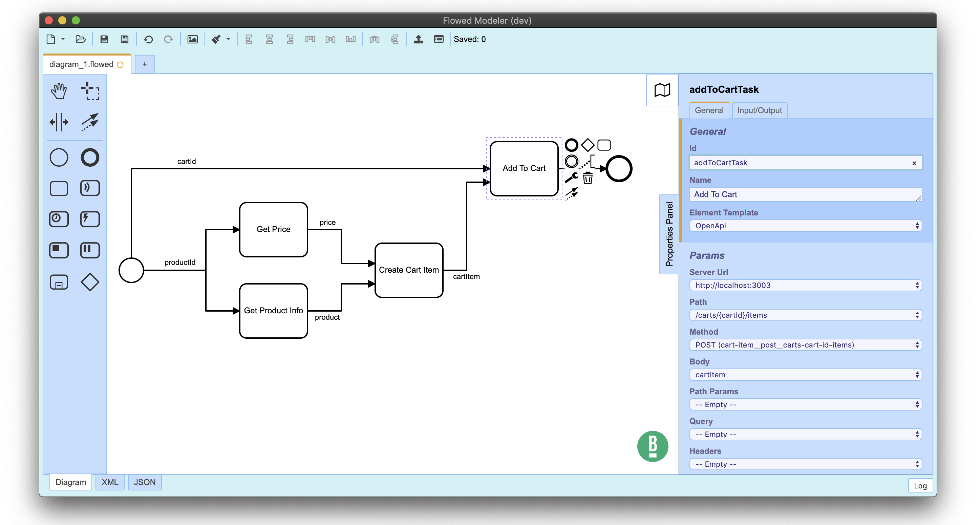This screenshot has width=980, height=525.
Task: Open the Element Template dropdown
Action: tap(805, 226)
